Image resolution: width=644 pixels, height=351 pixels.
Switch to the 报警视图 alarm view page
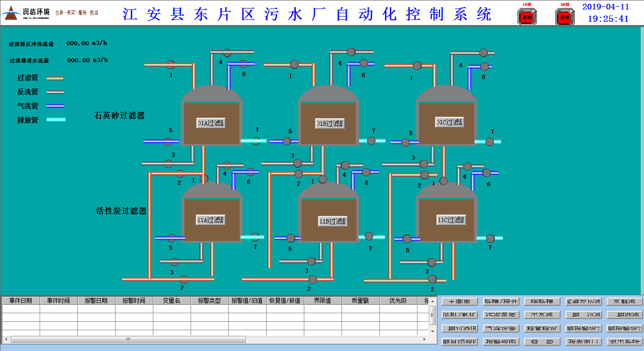pos(501,341)
